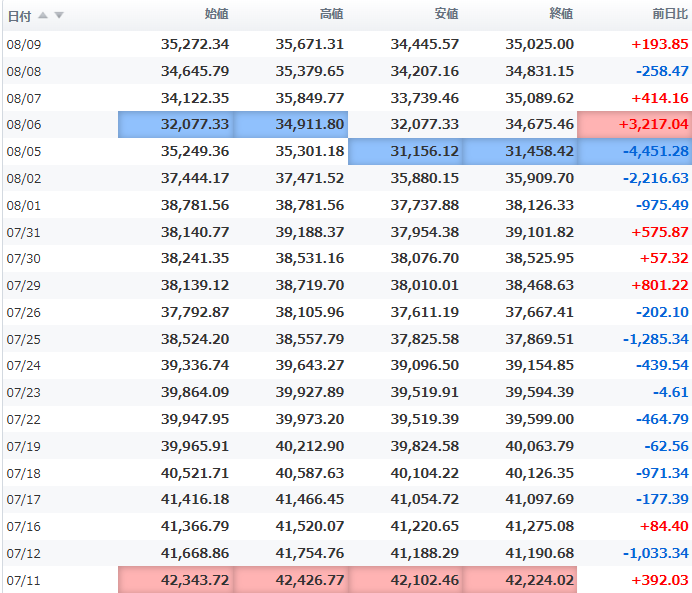Select change value +575.87
The image size is (692, 593).
pyautogui.click(x=660, y=232)
